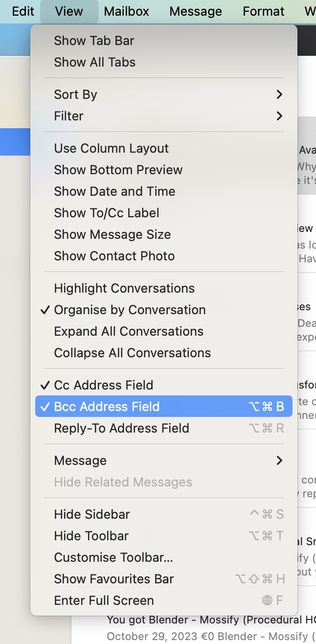Expand the Filter submenu
This screenshot has width=316, height=644.
tap(68, 116)
